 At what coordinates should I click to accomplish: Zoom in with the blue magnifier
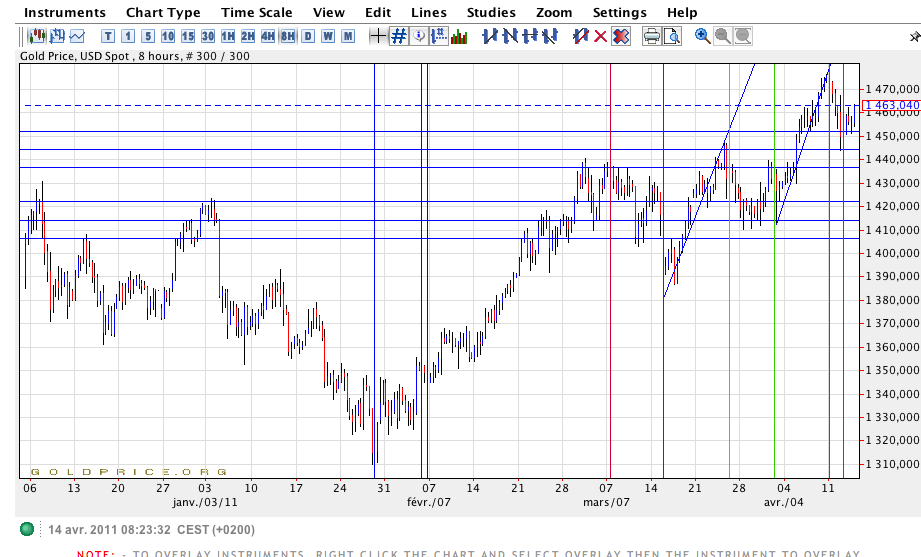click(702, 36)
